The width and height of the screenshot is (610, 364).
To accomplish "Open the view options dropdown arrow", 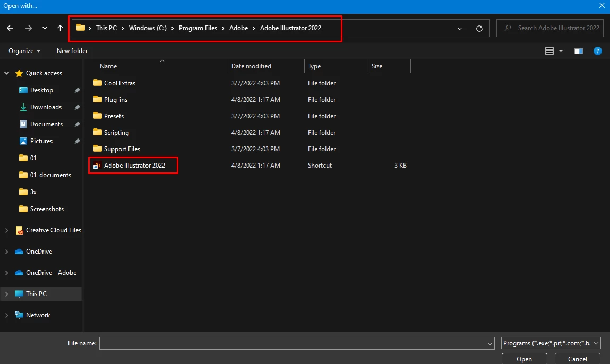I will [x=561, y=51].
